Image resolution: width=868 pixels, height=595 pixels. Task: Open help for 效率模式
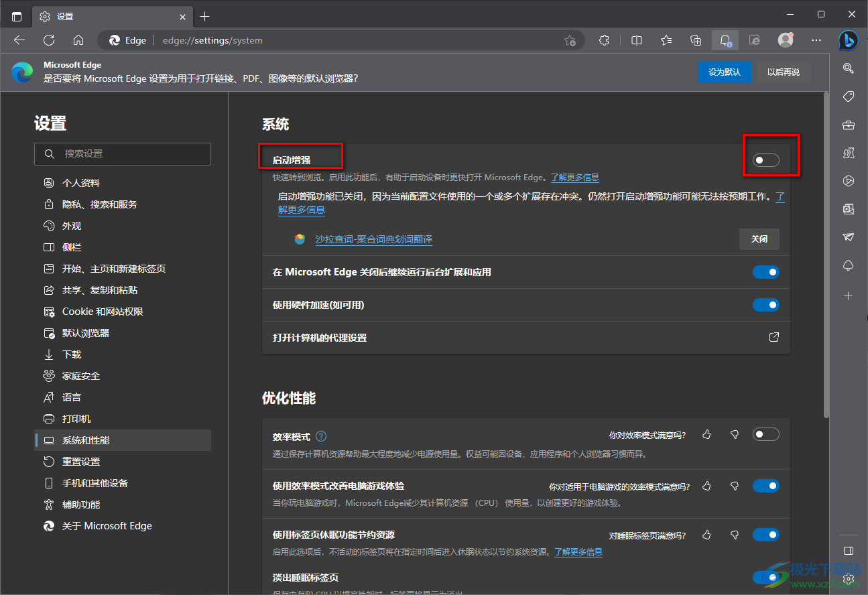[321, 436]
